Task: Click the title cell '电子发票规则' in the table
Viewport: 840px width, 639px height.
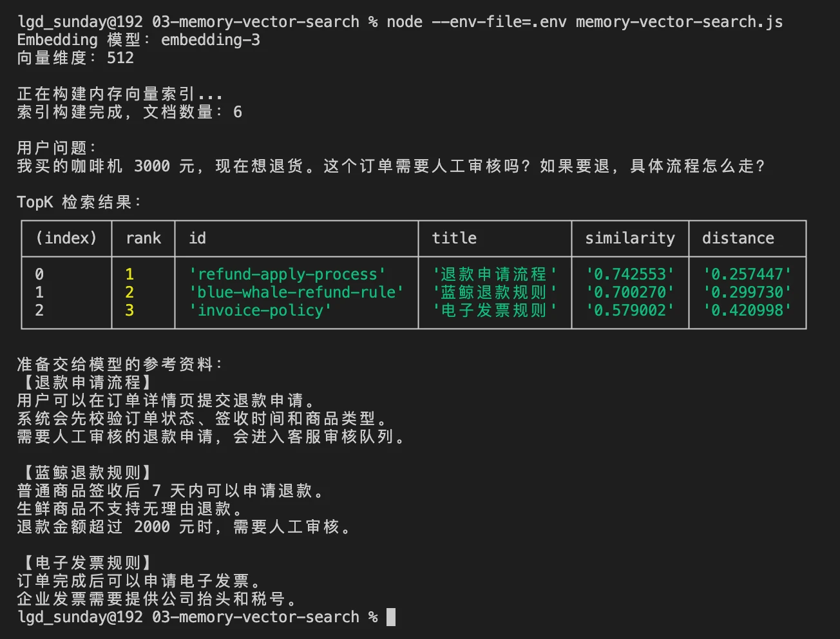Action: point(494,310)
